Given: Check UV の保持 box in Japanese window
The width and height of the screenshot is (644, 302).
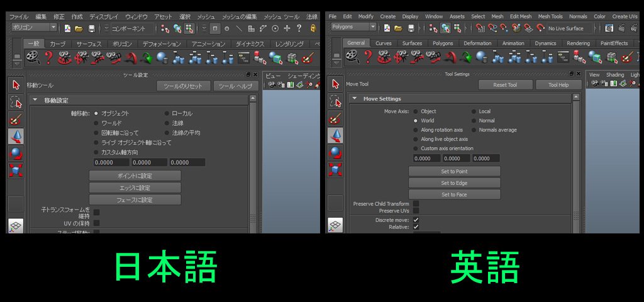Looking at the screenshot, I should click(96, 223).
